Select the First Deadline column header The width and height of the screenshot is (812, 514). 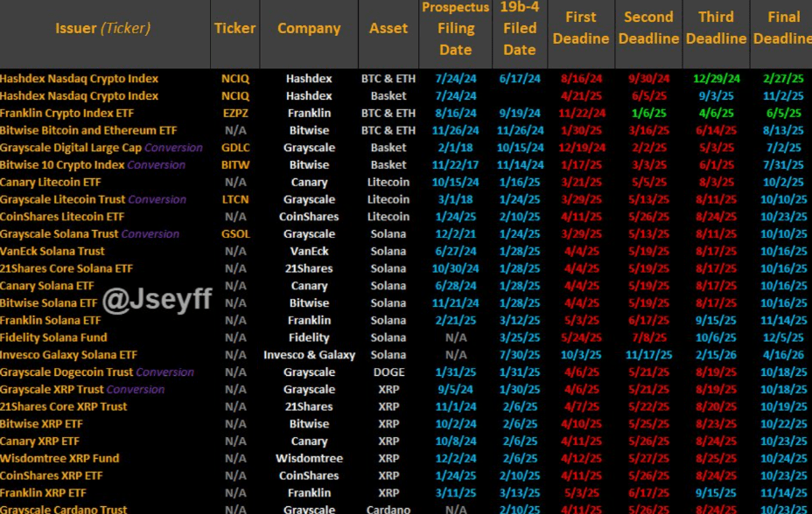click(x=581, y=28)
